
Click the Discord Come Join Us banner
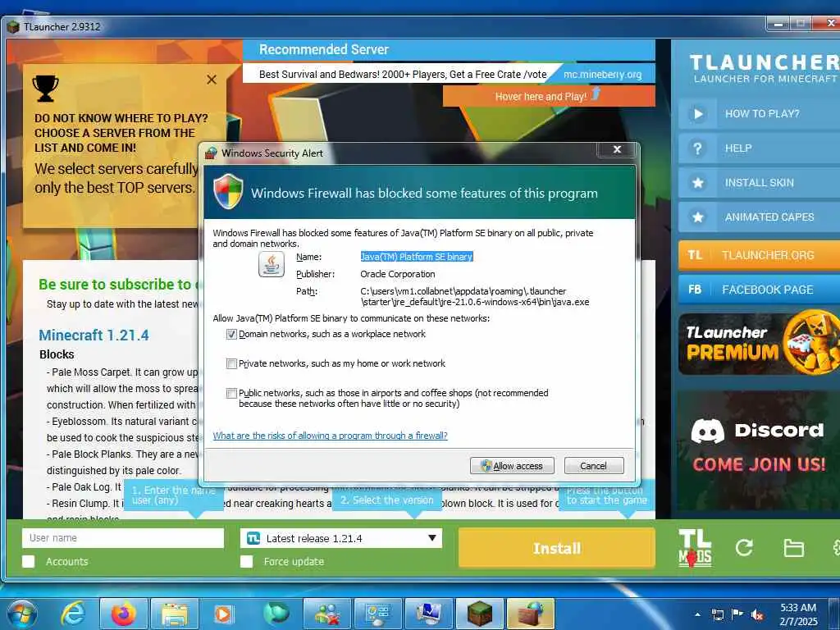tap(759, 450)
